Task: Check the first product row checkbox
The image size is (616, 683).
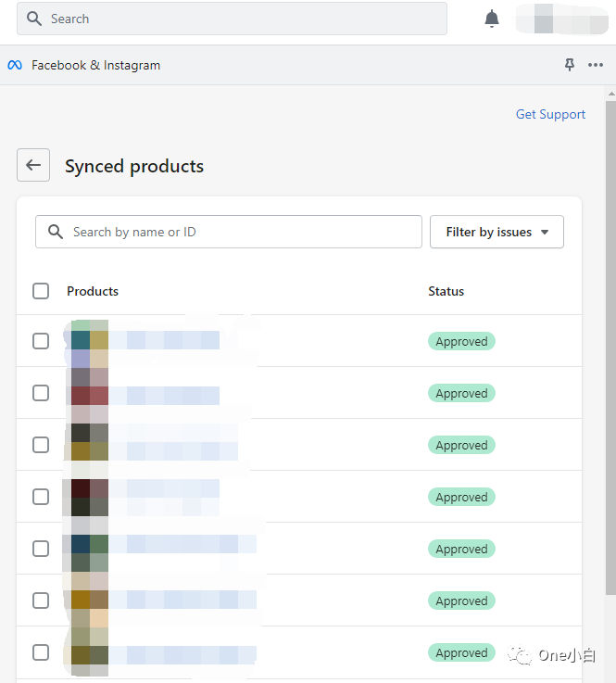Action: 41,341
